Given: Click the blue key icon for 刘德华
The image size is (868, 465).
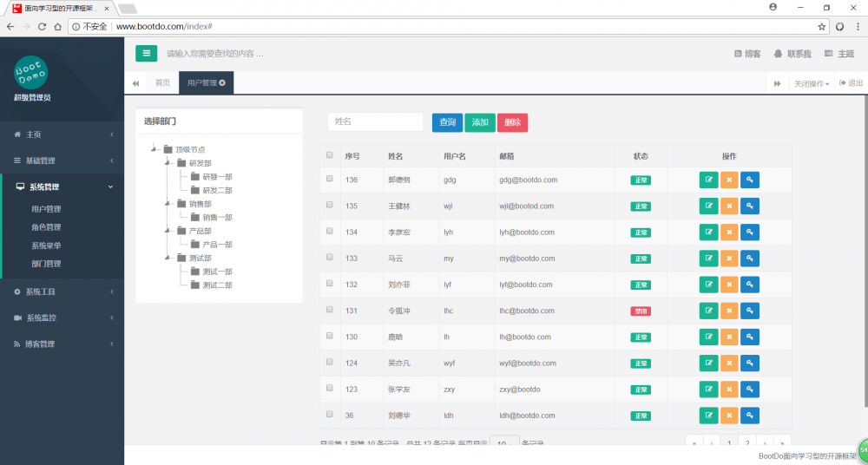Looking at the screenshot, I should point(750,416).
